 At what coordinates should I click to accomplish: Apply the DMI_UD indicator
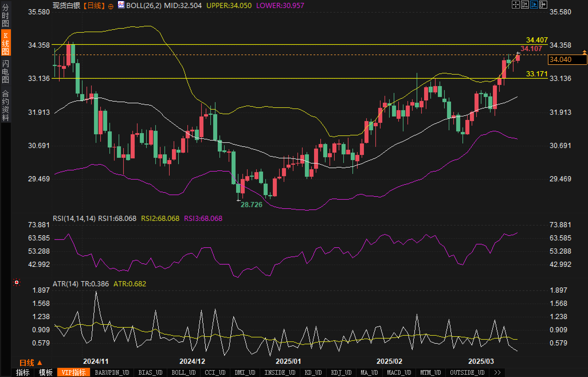[245, 372]
